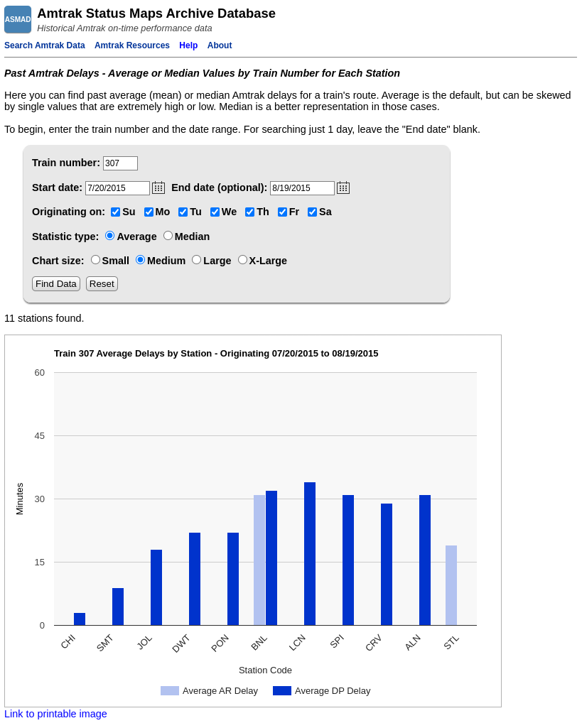Viewport: 582px width, 728px height.
Task: Click the BNL dark departure delay bar
Action: point(271,558)
